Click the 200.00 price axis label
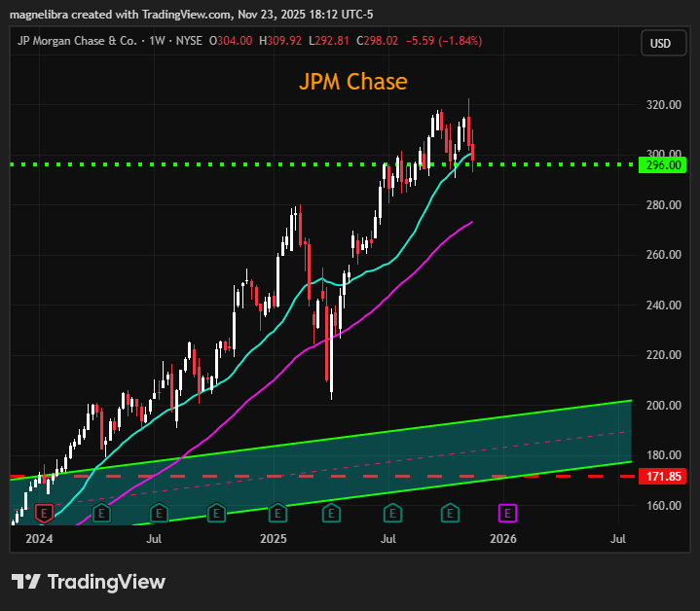Image resolution: width=700 pixels, height=611 pixels. click(663, 406)
